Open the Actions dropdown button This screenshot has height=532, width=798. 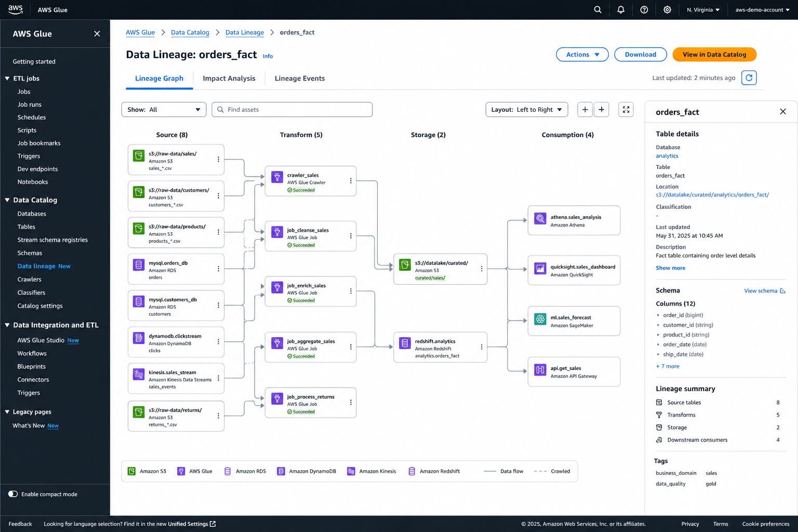(x=582, y=55)
